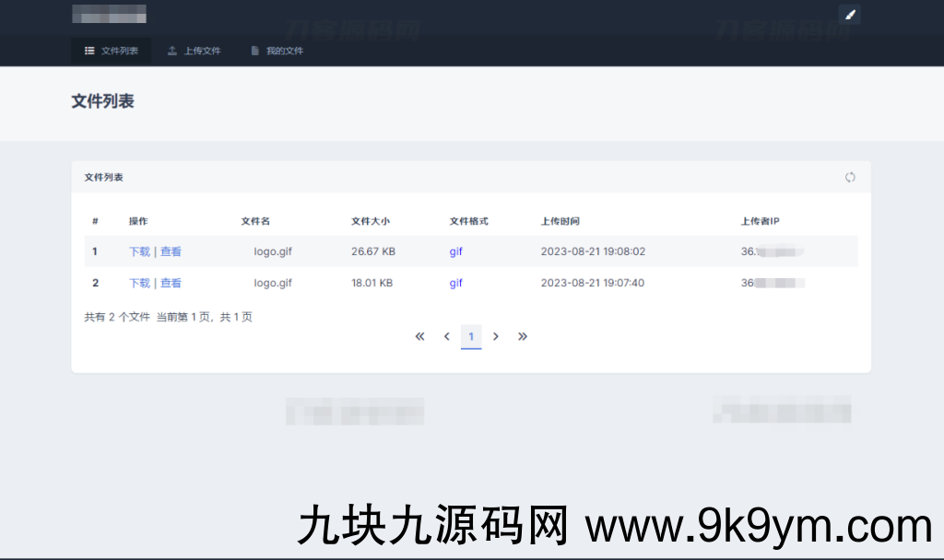Click 查看 on the first file row

click(x=171, y=251)
